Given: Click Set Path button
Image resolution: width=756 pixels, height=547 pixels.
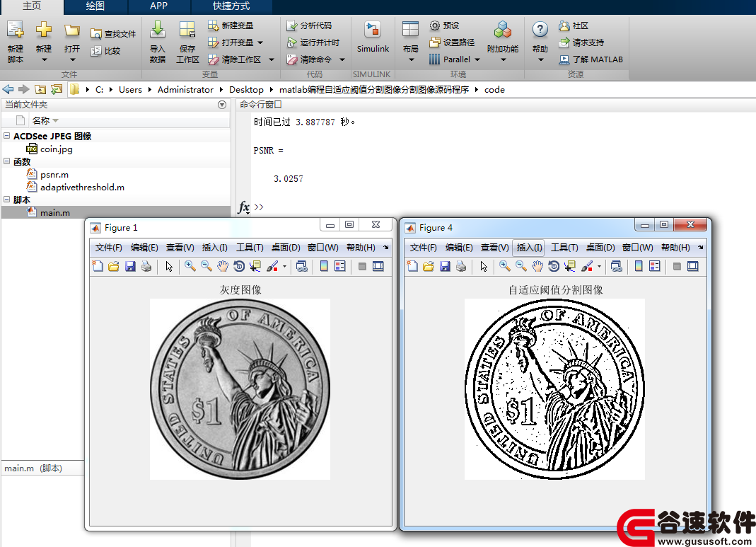Looking at the screenshot, I should (452, 42).
